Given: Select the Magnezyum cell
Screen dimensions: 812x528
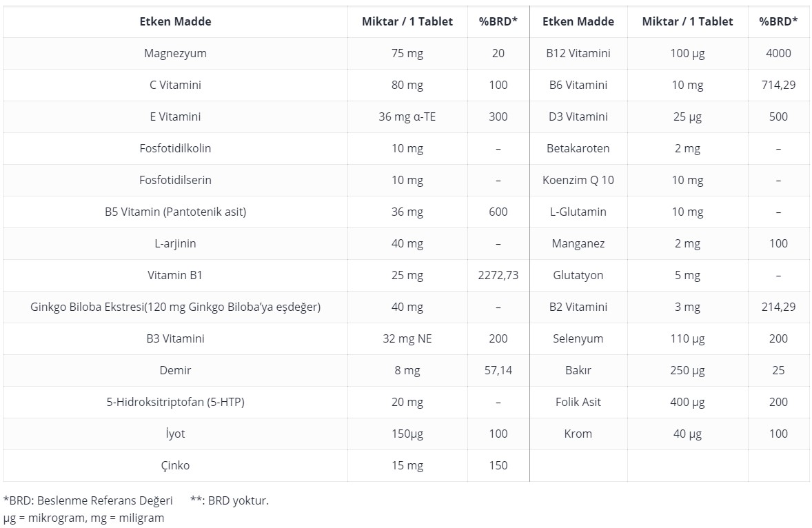Looking at the screenshot, I should click(175, 53).
